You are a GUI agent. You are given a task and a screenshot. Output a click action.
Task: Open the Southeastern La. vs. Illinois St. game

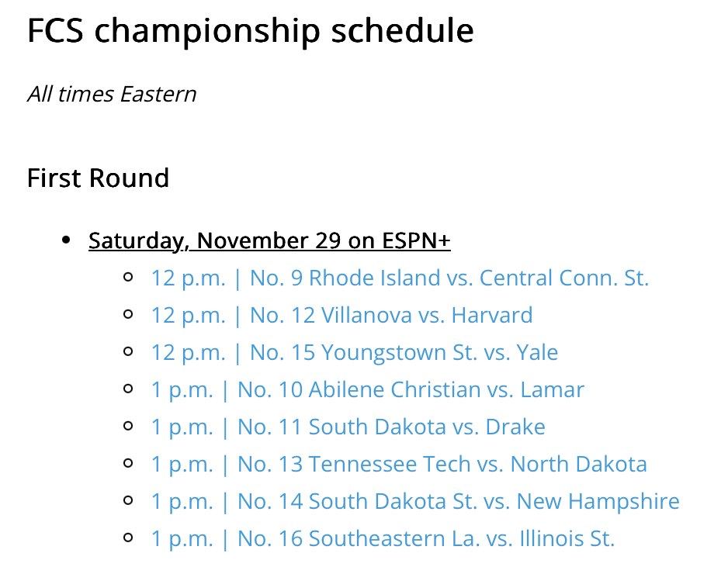382,538
